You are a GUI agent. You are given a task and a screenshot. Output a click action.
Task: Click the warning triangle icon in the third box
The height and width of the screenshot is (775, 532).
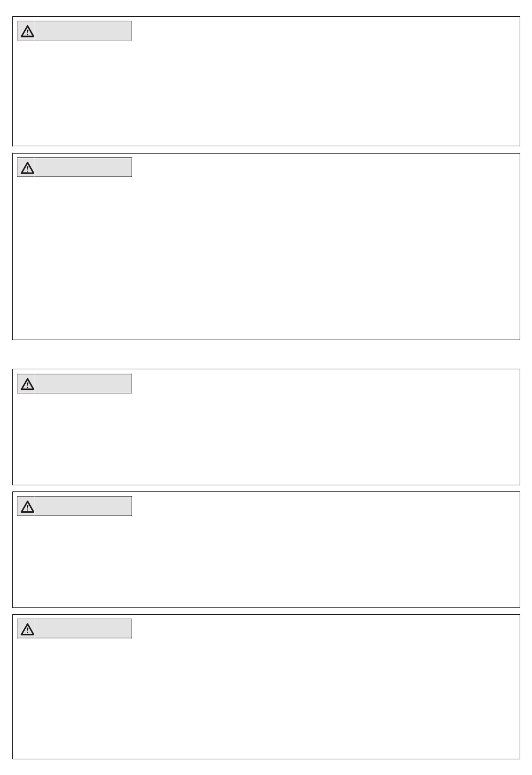point(27,384)
